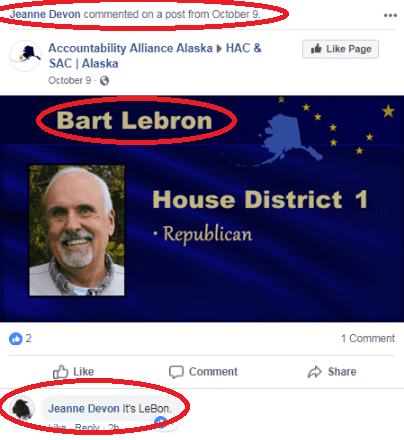
Task: Click the October 9 timestamp
Action: 70,81
